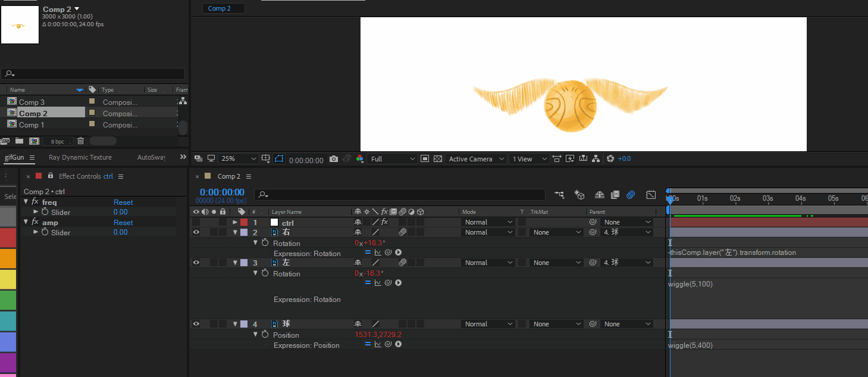Open the graph editor in the timeline
The width and height of the screenshot is (868, 377).
point(651,195)
